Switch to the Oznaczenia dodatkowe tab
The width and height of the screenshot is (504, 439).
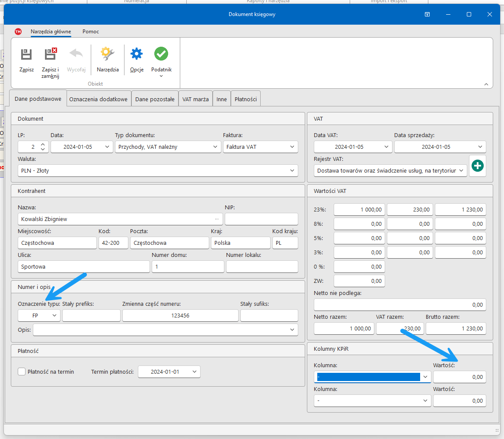(x=99, y=99)
